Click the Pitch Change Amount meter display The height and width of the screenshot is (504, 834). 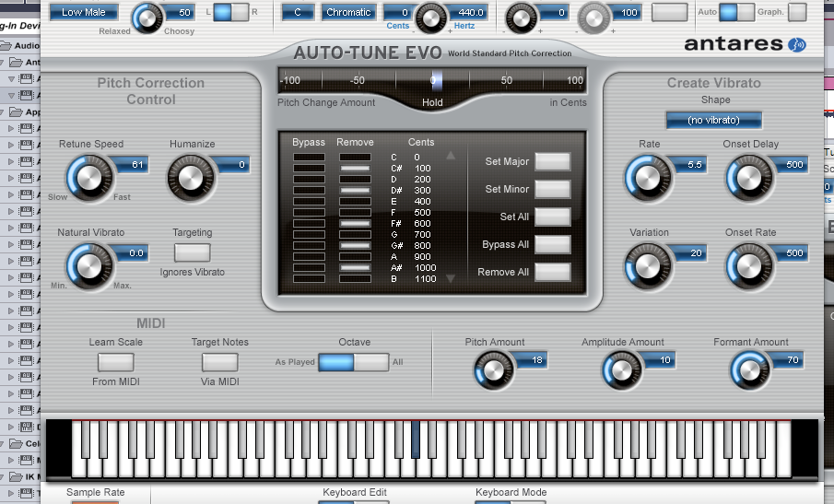click(432, 80)
